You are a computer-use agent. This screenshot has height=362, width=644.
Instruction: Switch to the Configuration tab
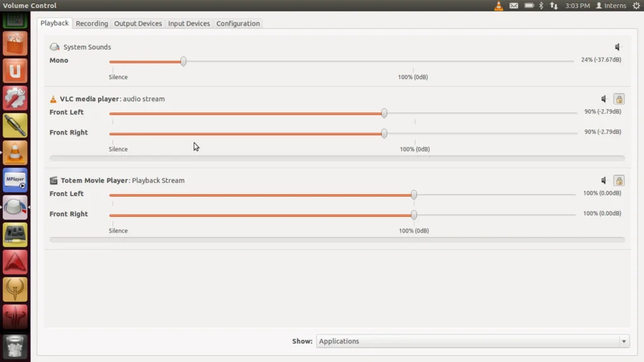pos(238,23)
